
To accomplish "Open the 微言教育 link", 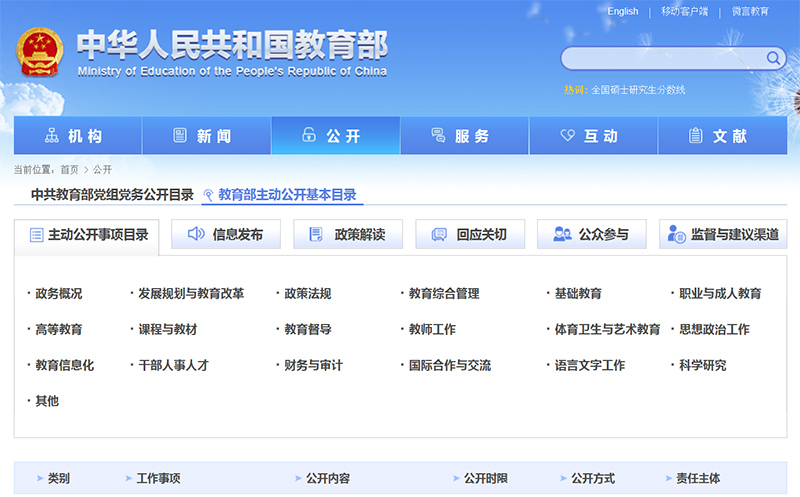I will [750, 11].
